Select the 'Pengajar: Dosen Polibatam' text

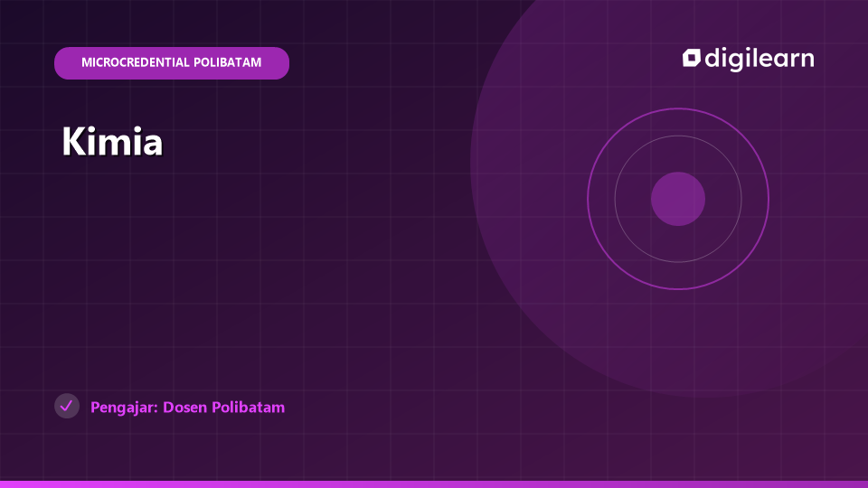click(188, 408)
